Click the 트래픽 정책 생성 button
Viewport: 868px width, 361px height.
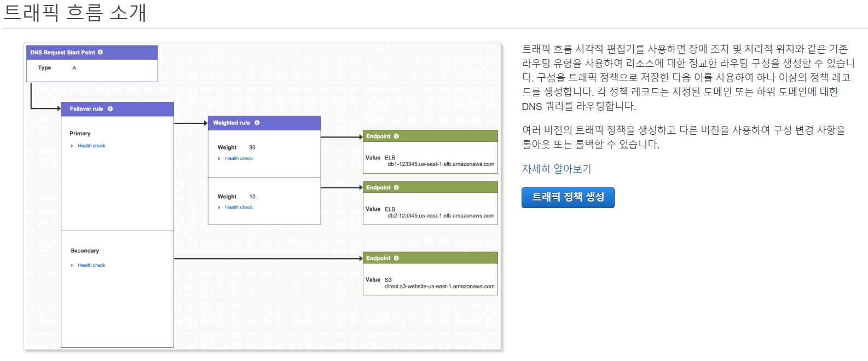pos(568,197)
